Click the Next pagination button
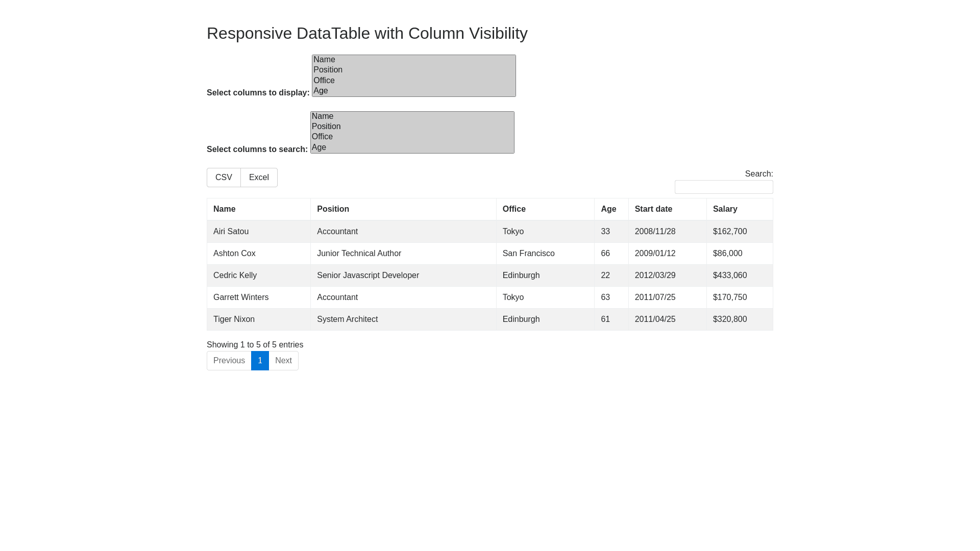This screenshot has height=551, width=980. coord(283,361)
